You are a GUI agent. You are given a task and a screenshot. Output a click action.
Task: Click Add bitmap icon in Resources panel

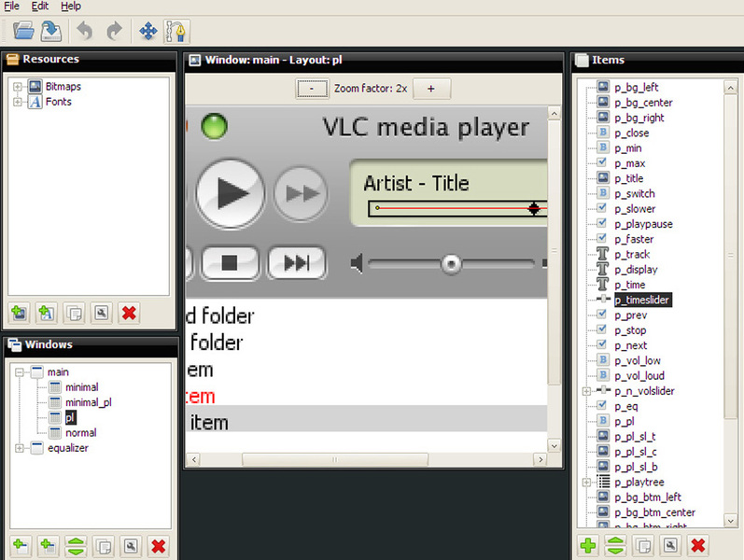[20, 314]
